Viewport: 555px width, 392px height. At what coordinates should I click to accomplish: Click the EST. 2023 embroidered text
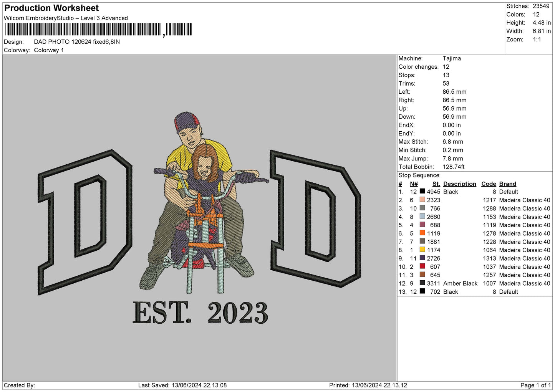200,313
